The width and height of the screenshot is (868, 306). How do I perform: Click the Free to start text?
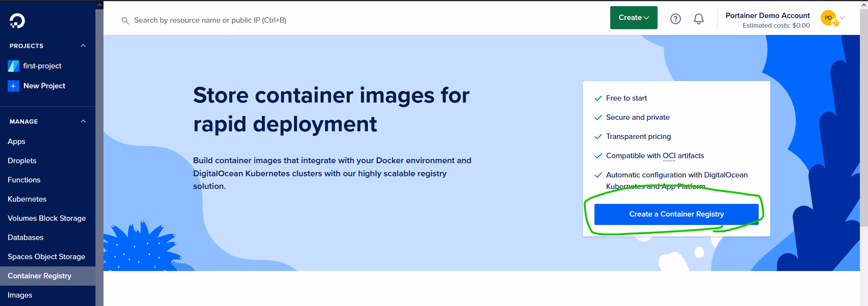626,98
